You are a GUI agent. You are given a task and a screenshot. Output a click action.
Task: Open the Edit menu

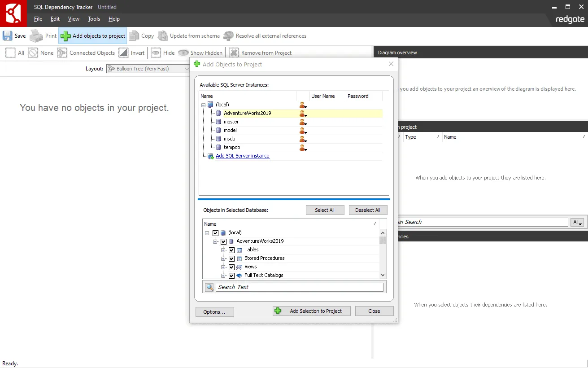click(55, 19)
